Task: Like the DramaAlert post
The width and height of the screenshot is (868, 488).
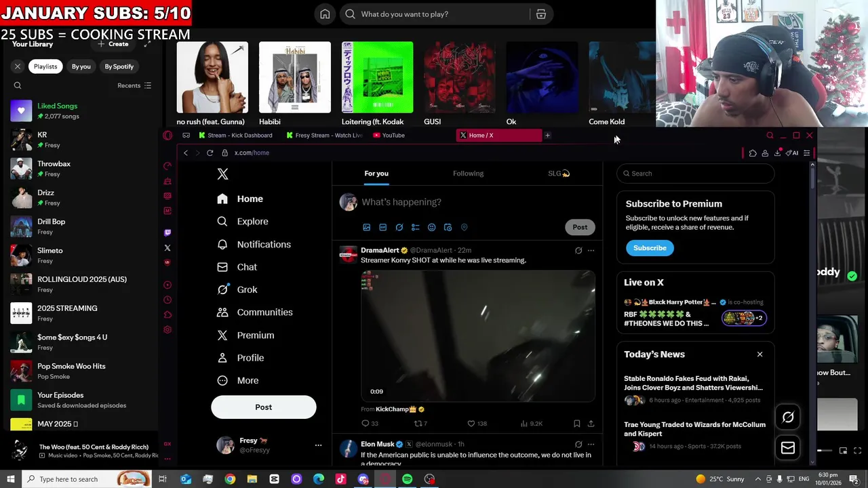Action: [477, 424]
